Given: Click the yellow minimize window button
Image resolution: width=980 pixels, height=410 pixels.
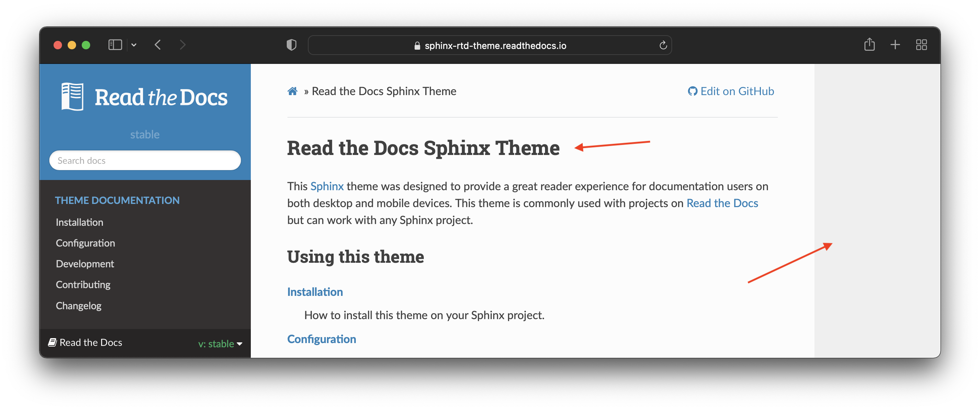Looking at the screenshot, I should 72,45.
